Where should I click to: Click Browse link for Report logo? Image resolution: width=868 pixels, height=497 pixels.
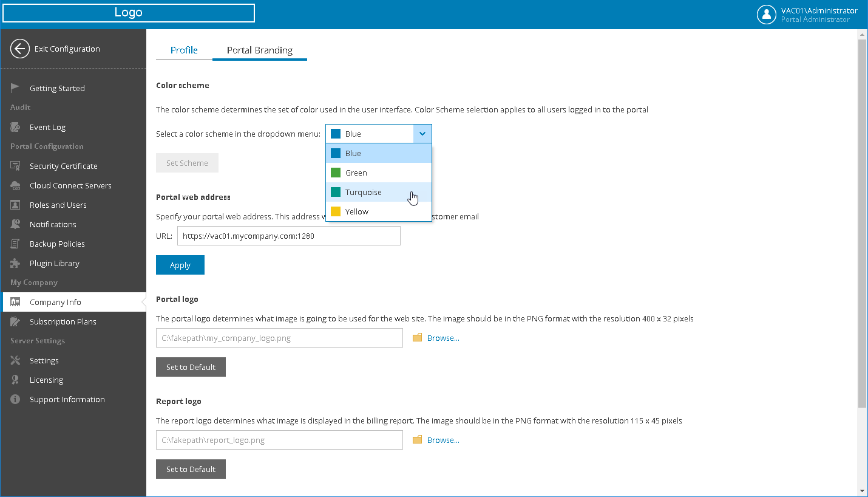pos(443,440)
